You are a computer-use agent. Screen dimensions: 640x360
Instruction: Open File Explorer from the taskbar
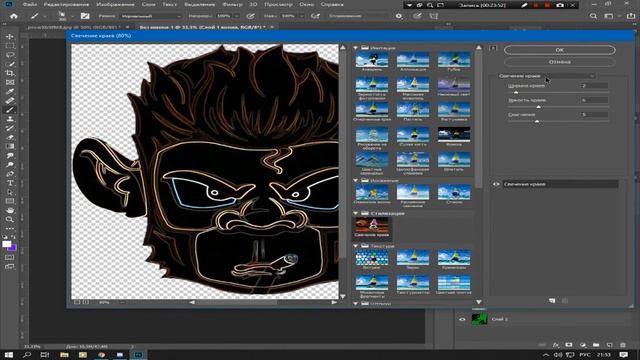click(64, 355)
